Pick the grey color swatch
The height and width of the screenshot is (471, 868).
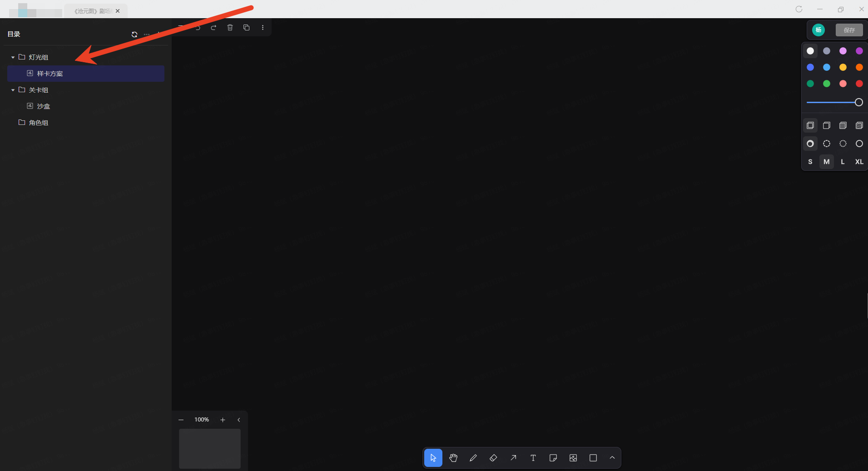tap(827, 51)
